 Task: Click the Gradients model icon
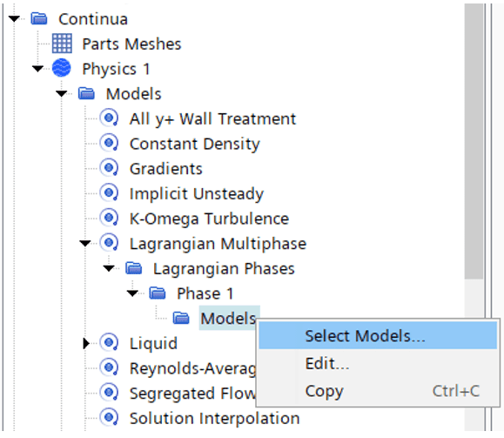pyautogui.click(x=109, y=168)
